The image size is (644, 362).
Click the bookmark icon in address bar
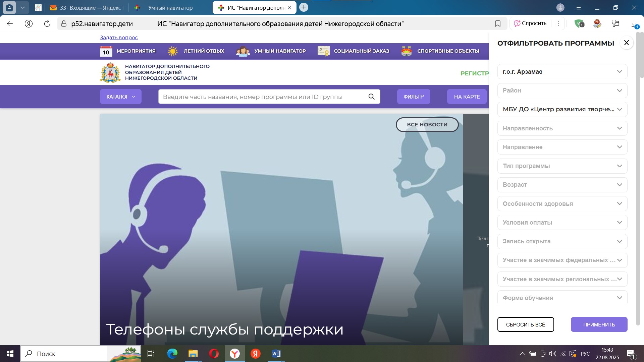498,23
